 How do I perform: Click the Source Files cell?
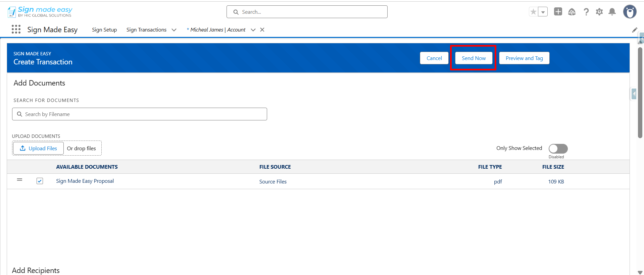(273, 181)
